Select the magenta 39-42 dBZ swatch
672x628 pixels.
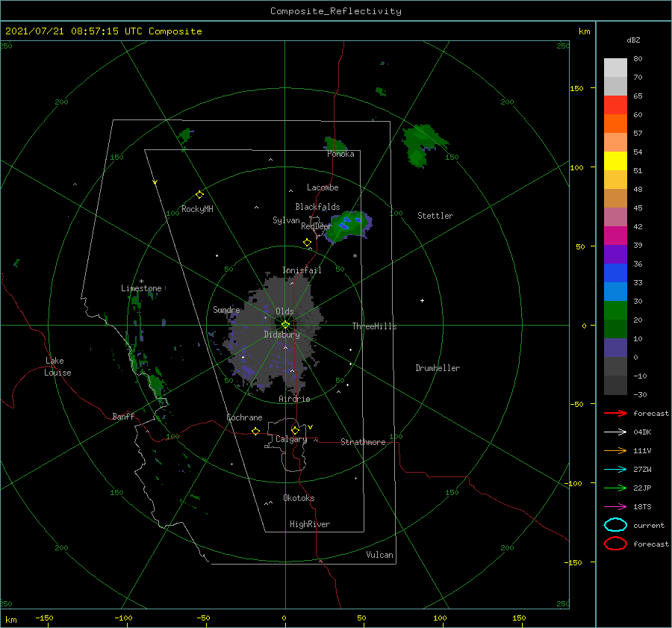pyautogui.click(x=615, y=236)
